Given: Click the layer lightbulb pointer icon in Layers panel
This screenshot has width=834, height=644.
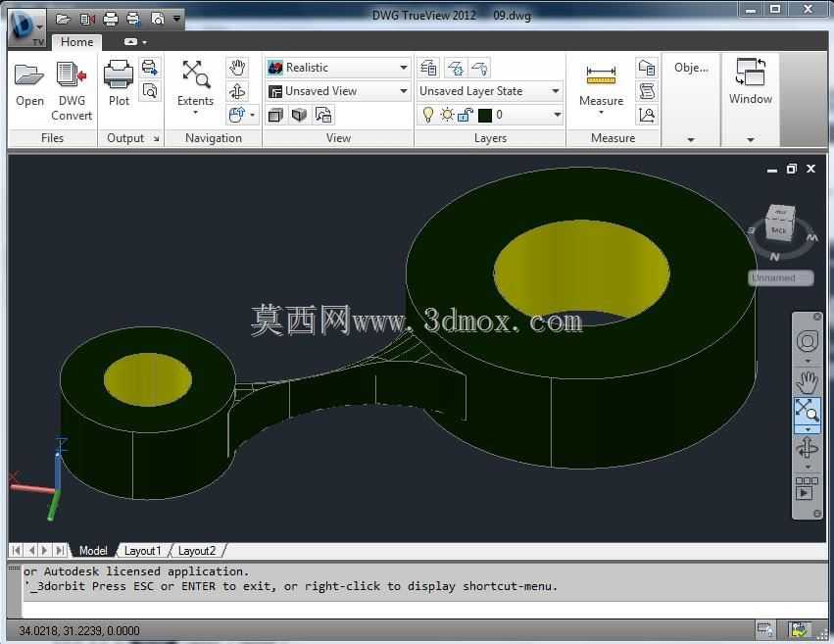Looking at the screenshot, I should point(479,68).
